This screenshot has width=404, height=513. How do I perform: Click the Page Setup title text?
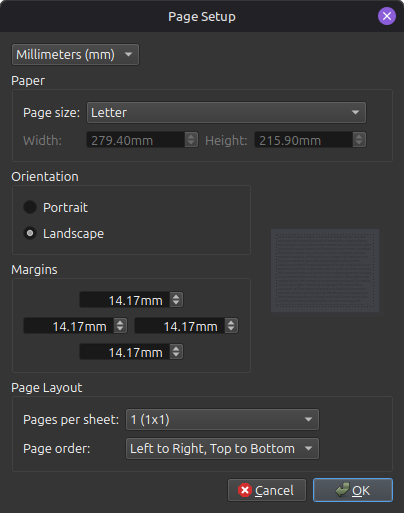tap(202, 17)
